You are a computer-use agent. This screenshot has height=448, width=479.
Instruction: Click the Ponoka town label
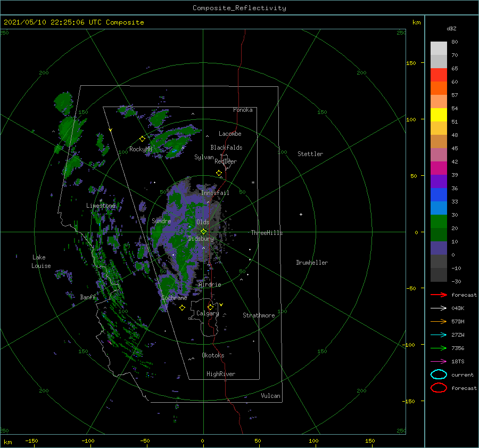click(x=243, y=110)
